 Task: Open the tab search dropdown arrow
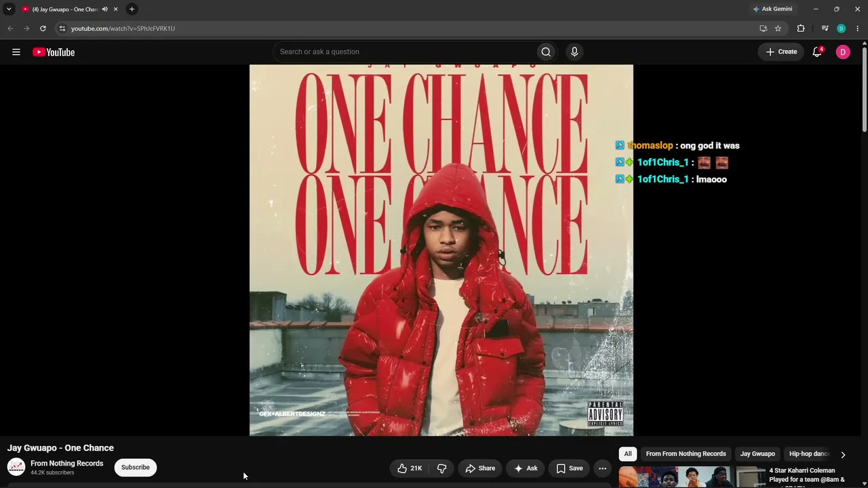point(9,9)
